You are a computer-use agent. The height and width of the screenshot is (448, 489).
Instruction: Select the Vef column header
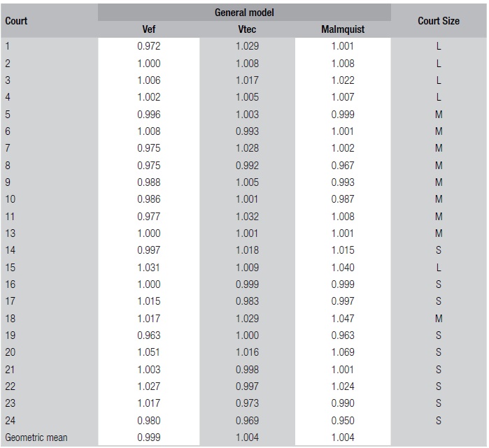click(149, 29)
